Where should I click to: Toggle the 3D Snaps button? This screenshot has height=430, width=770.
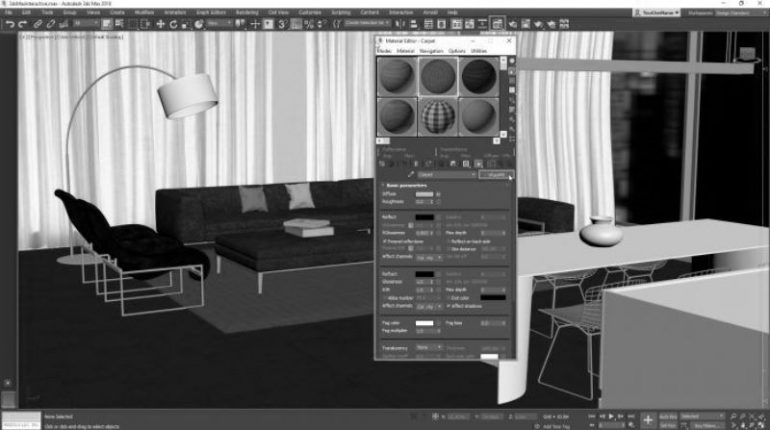282,24
